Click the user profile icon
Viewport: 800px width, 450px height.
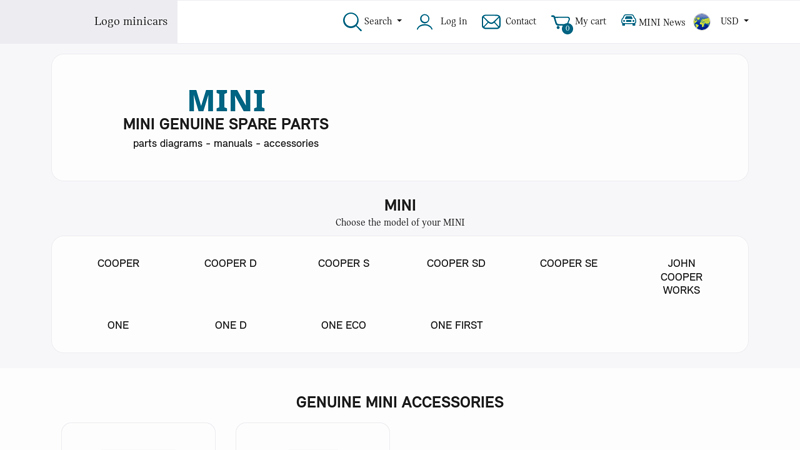(424, 21)
